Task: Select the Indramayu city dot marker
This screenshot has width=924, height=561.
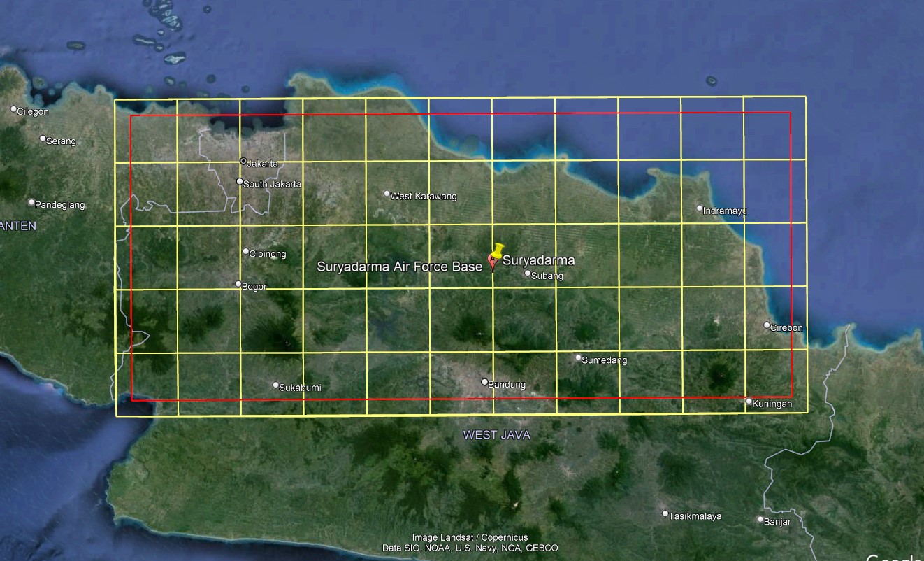Action: pos(700,208)
